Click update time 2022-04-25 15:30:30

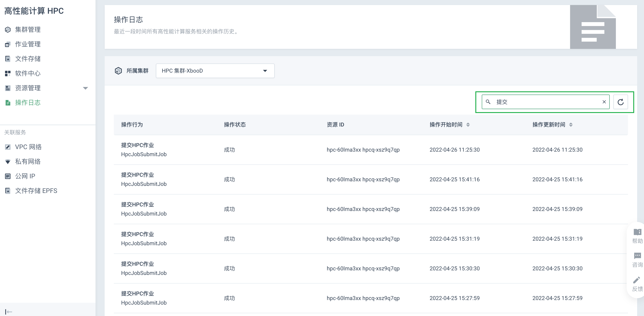(557, 269)
